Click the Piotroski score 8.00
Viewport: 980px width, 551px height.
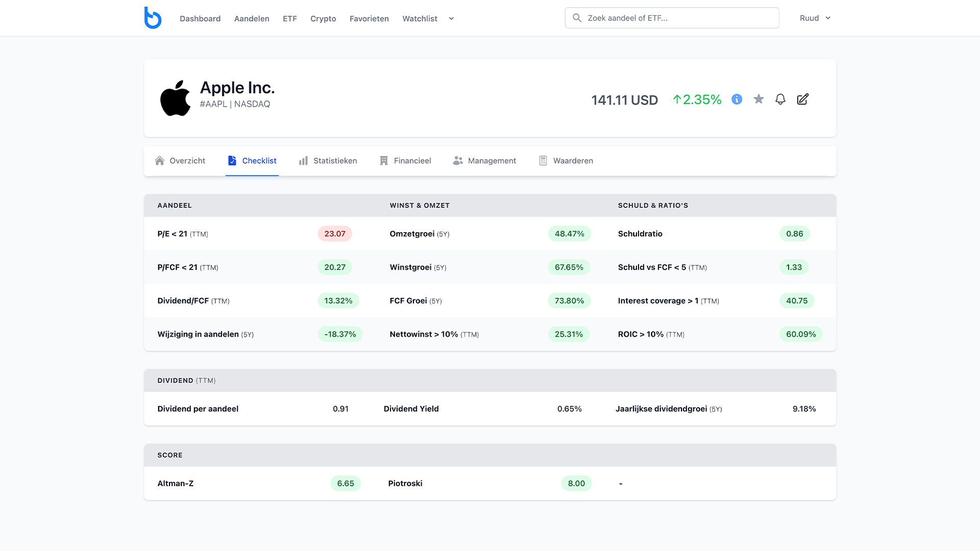coord(576,483)
